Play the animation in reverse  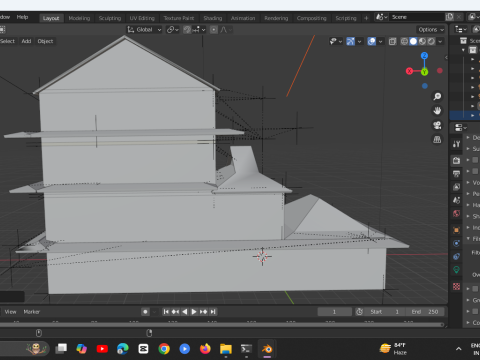pos(184,312)
